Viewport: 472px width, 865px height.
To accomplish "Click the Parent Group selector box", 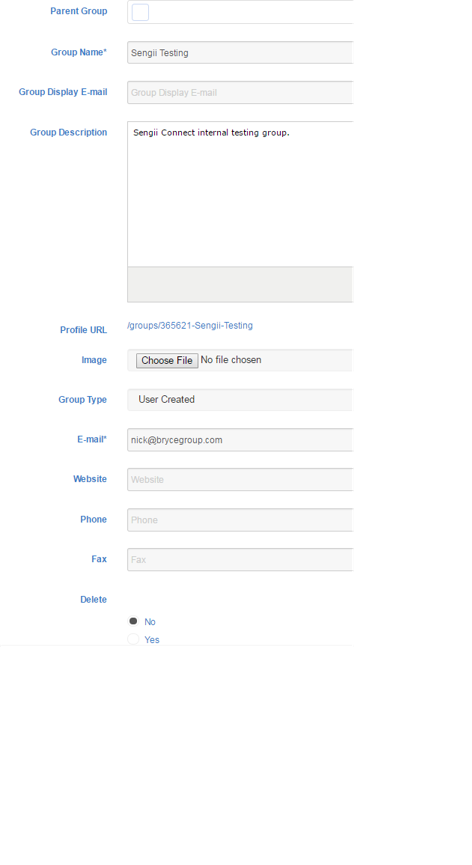I will coord(240,12).
